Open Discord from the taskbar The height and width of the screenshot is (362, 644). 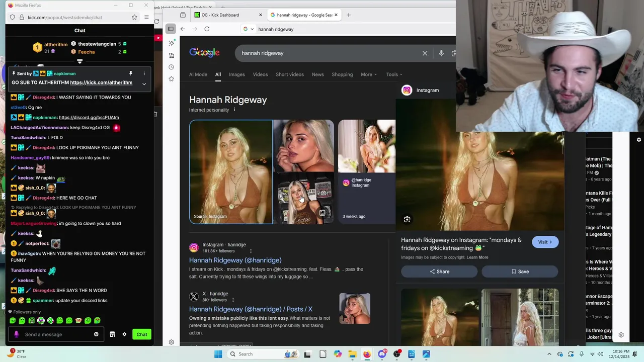click(x=382, y=354)
